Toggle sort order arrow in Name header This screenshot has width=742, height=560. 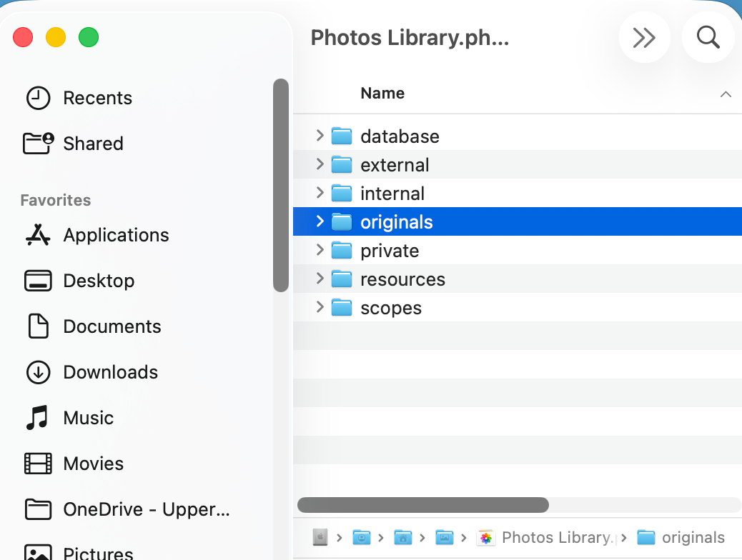[726, 94]
